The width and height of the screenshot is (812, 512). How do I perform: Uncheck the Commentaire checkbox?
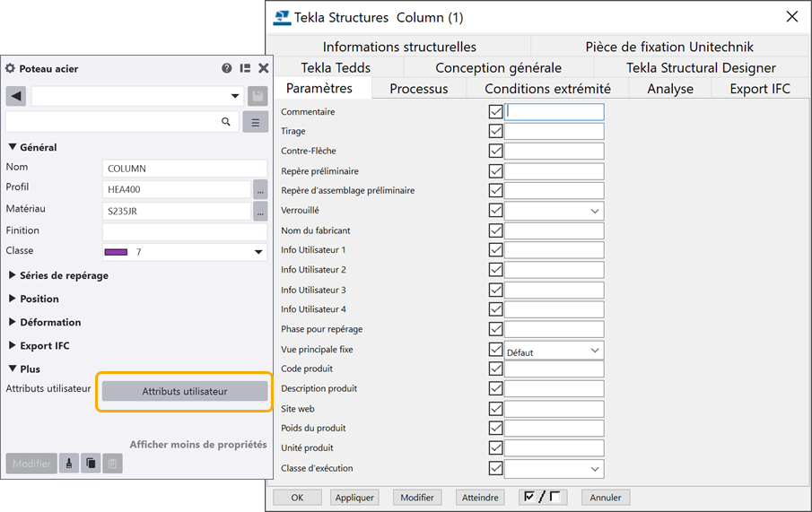[495, 112]
